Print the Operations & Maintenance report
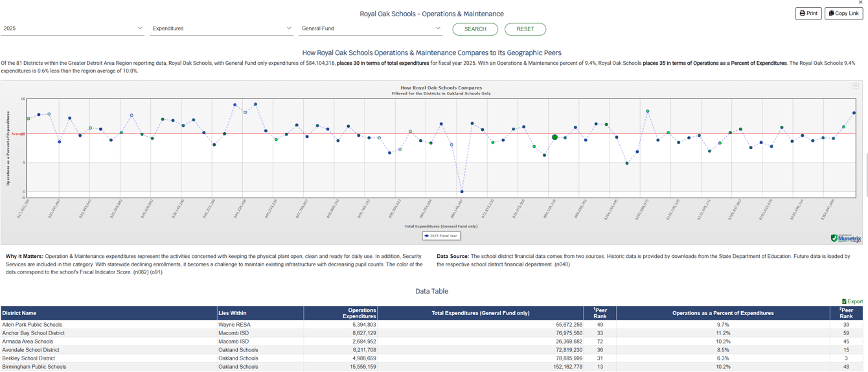This screenshot has height=372, width=868. 808,13
